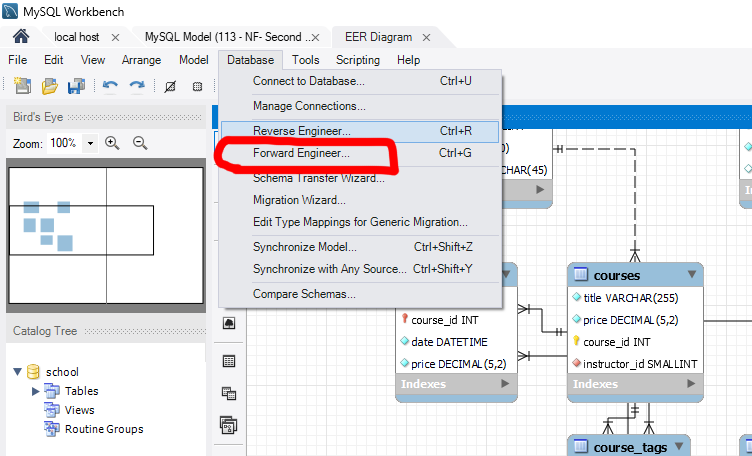Screen dimensions: 752x456
Task: Choose Synchronize with Any Source entry
Action: pyautogui.click(x=360, y=269)
